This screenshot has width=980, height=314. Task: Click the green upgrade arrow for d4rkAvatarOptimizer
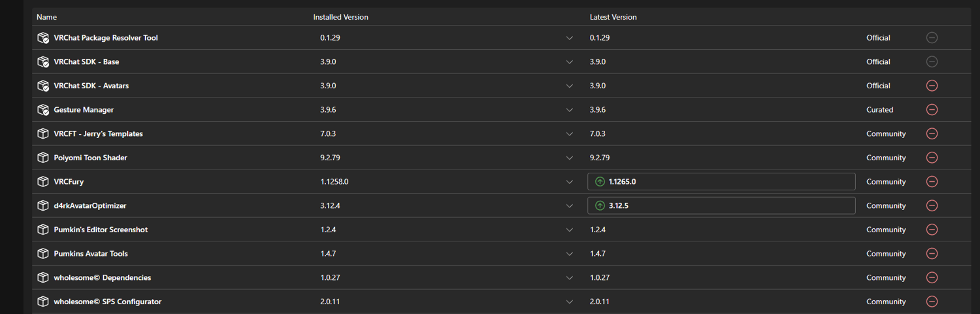pyautogui.click(x=600, y=205)
